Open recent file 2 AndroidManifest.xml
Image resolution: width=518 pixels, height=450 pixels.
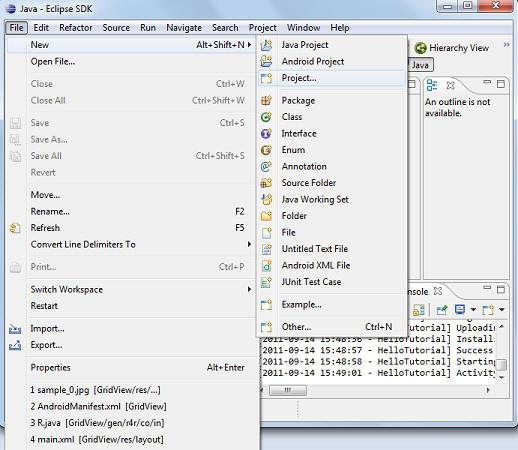131,406
